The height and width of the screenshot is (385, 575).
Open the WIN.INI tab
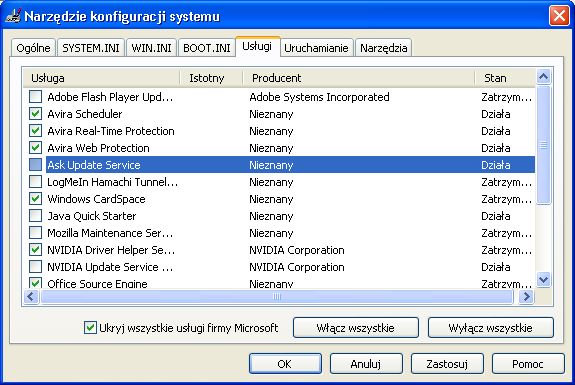point(151,48)
